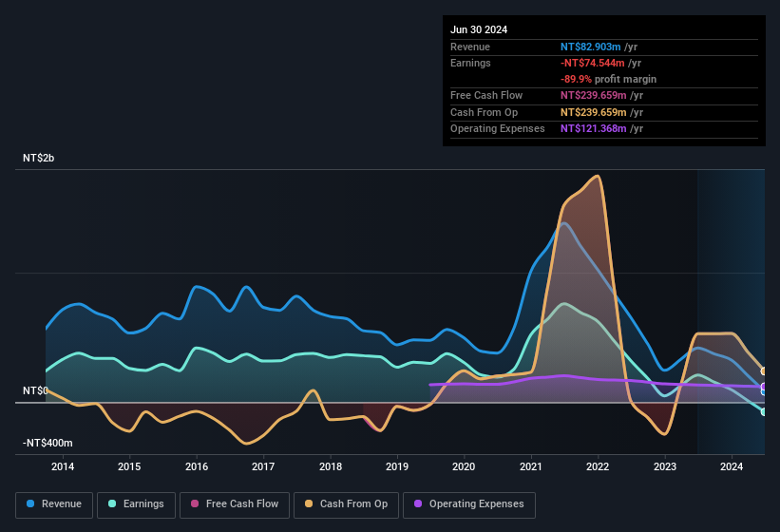780x532 pixels.
Task: Click the 2024 axis label
Action: pyautogui.click(x=732, y=466)
